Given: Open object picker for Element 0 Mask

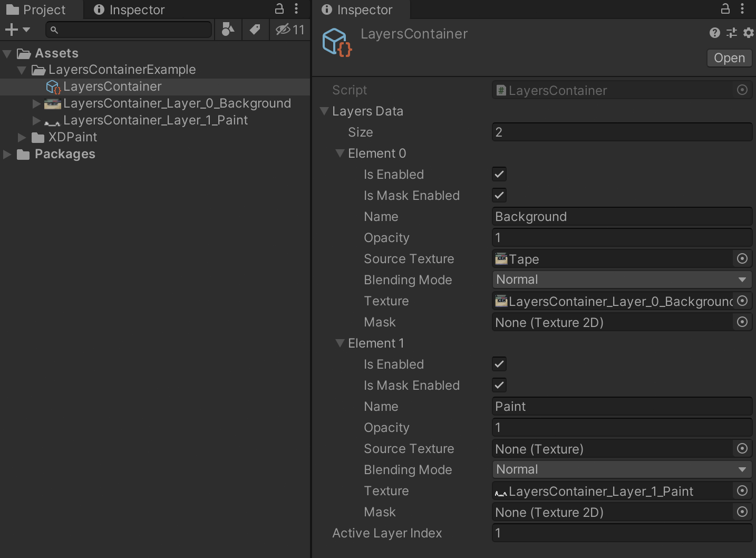Looking at the screenshot, I should 742,322.
